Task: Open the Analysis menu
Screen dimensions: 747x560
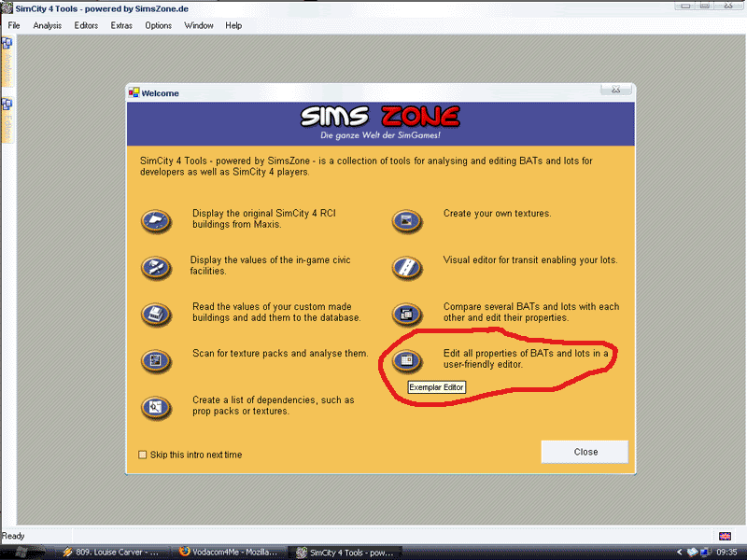Action: click(48, 26)
